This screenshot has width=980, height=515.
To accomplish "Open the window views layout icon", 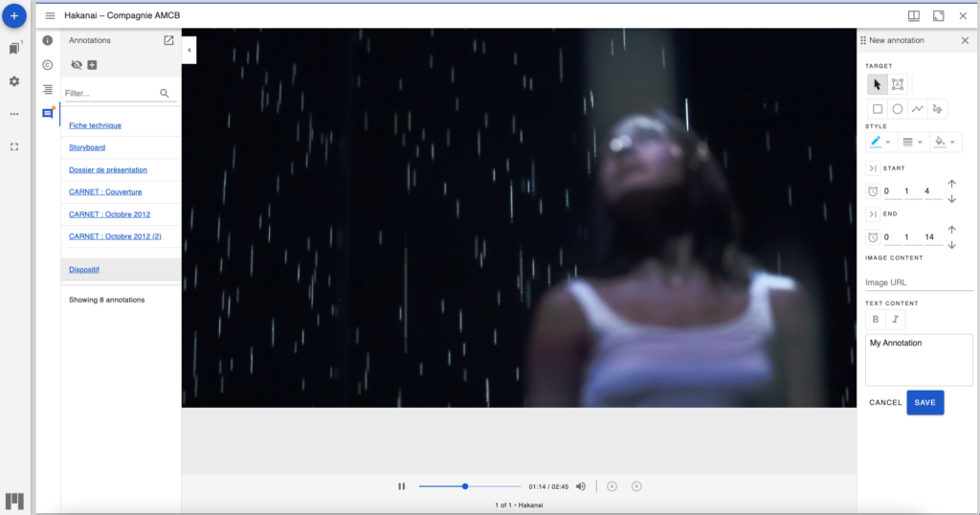I will pyautogui.click(x=914, y=15).
